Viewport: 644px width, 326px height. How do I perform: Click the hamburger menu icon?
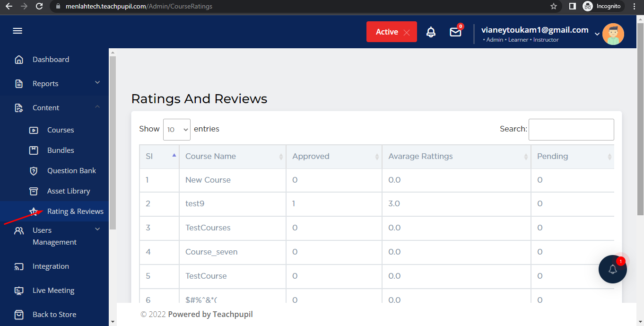point(17,31)
